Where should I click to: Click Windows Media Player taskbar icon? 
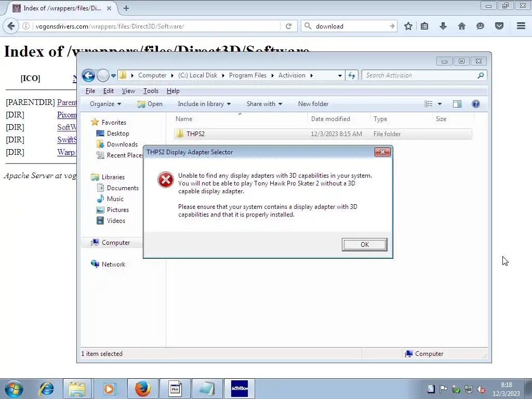click(109, 389)
